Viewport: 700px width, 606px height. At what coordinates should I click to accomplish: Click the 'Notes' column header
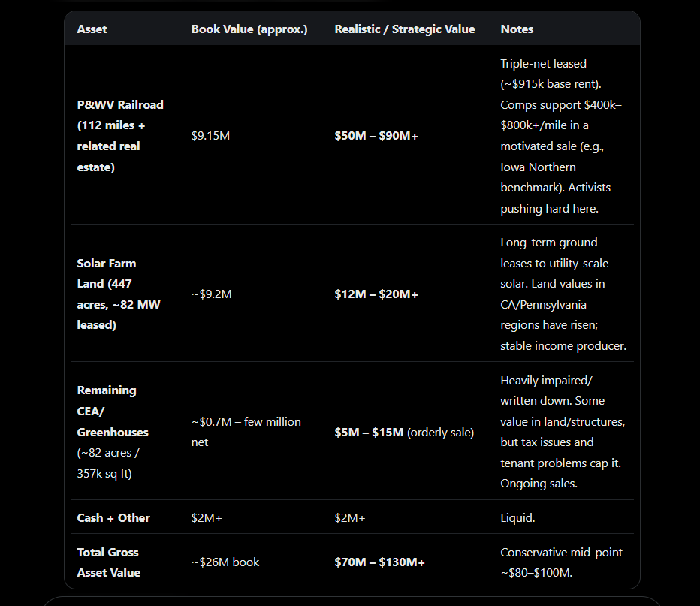click(517, 29)
